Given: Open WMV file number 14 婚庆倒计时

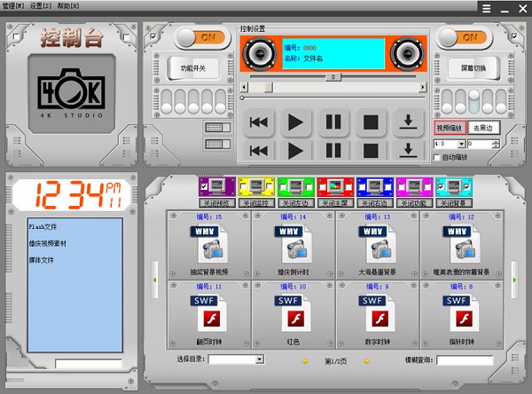Looking at the screenshot, I should [293, 245].
